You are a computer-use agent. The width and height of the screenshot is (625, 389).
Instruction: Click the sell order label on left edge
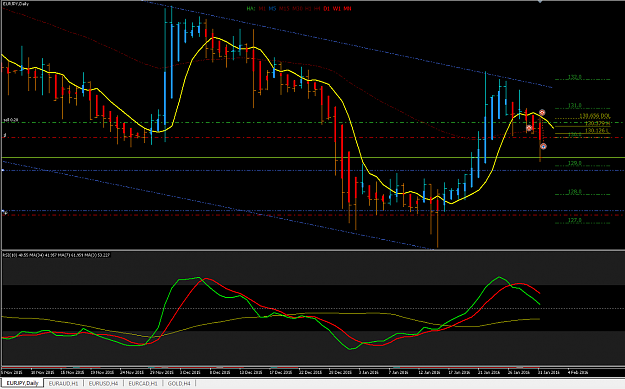click(x=11, y=120)
